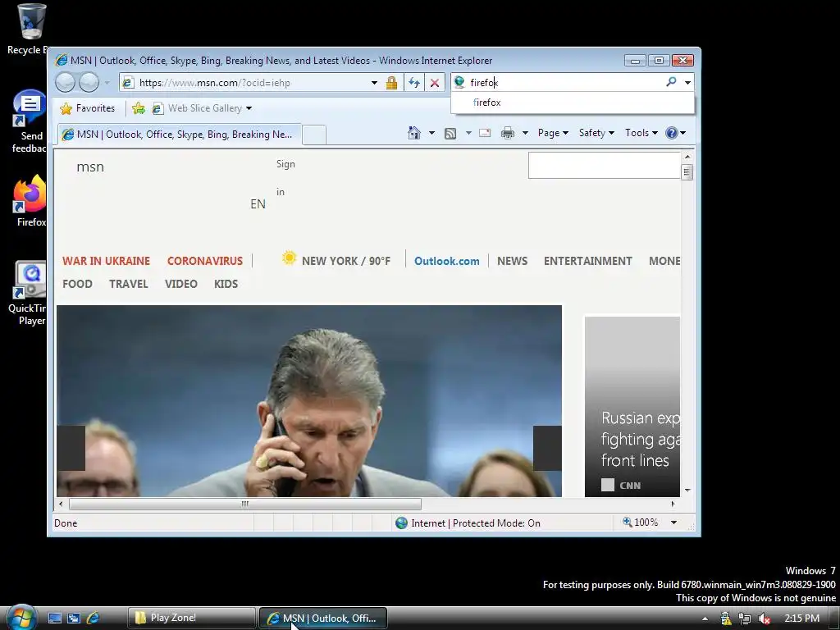
Task: Click the horizontal scrollbar thumb
Action: tap(244, 504)
